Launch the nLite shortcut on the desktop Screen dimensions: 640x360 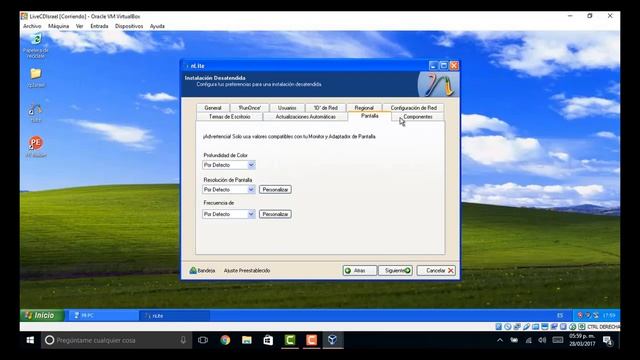pyautogui.click(x=36, y=112)
